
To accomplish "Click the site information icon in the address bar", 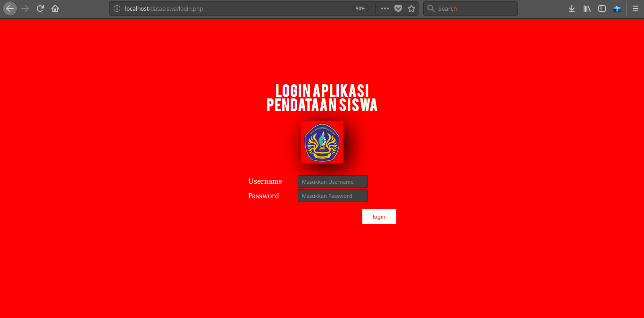I will (117, 8).
